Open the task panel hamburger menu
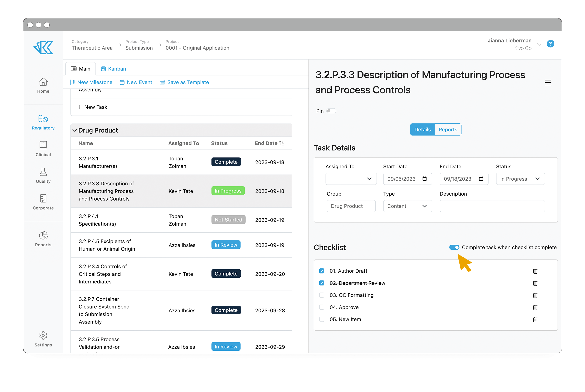 (548, 83)
